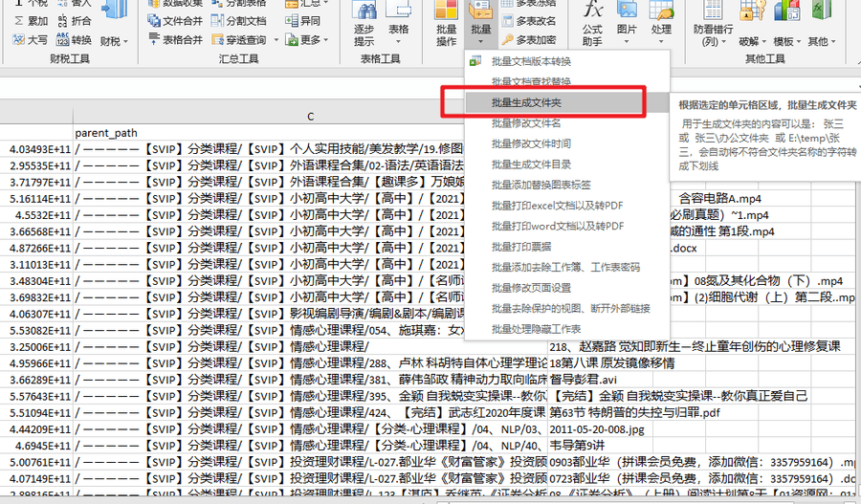Image resolution: width=861 pixels, height=504 pixels.
Task: Click column C header
Action: 310,117
